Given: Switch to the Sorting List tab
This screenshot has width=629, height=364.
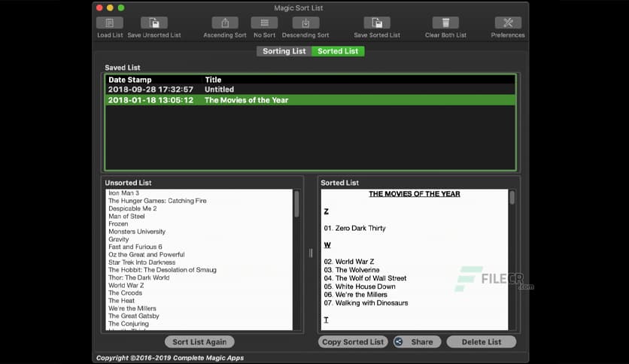Looking at the screenshot, I should pyautogui.click(x=284, y=51).
